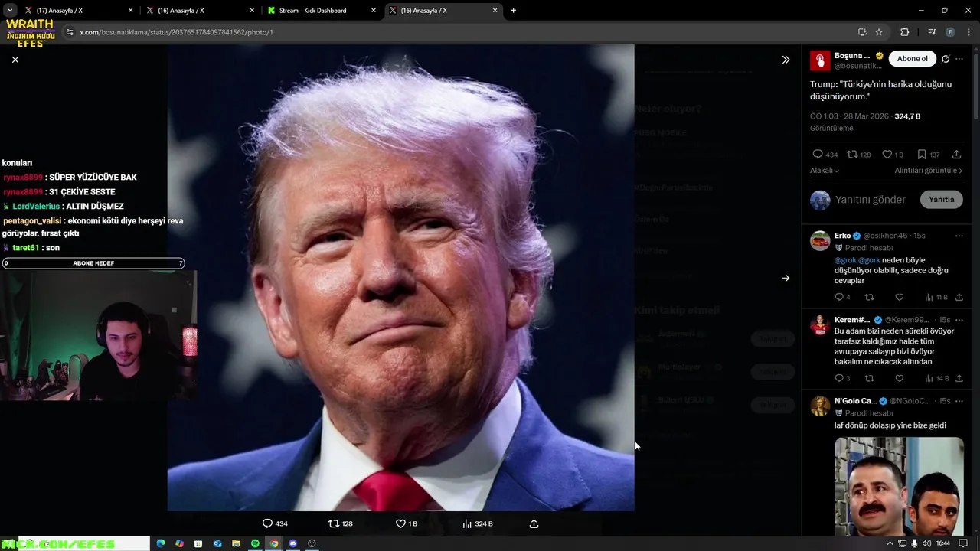Click the share icon in the side panel tweet actions
Viewport: 980px width, 551px height.
coord(956,155)
